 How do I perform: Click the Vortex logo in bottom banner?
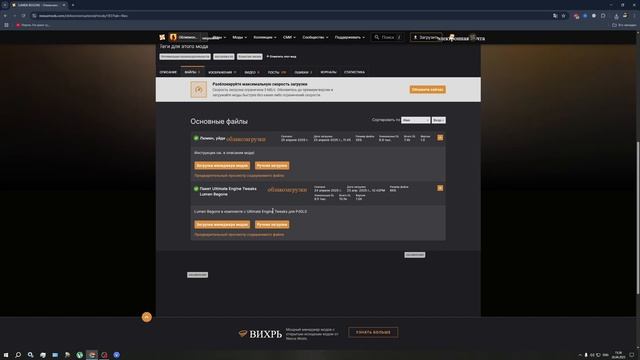[x=260, y=334]
